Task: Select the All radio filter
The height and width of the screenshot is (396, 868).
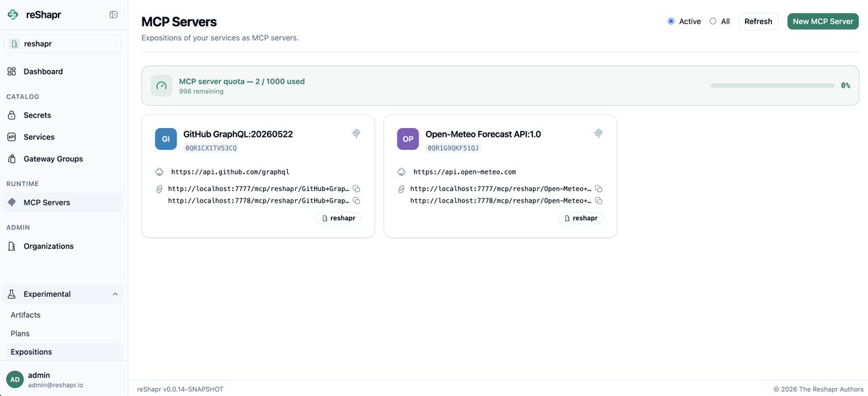Action: 713,21
